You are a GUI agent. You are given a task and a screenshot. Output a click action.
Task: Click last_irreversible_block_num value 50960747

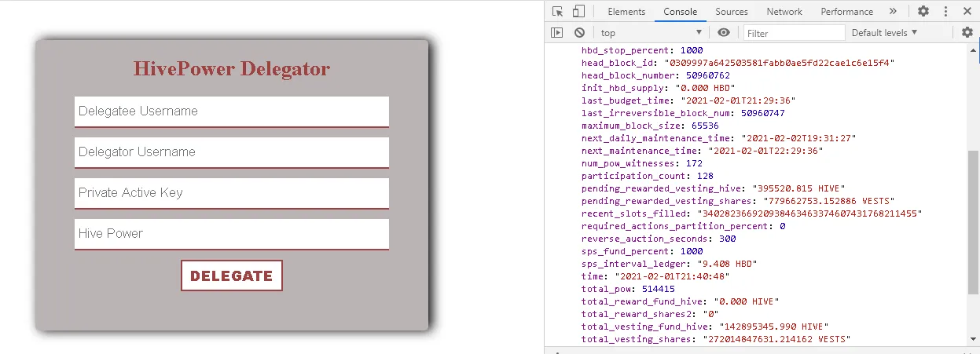(762, 113)
